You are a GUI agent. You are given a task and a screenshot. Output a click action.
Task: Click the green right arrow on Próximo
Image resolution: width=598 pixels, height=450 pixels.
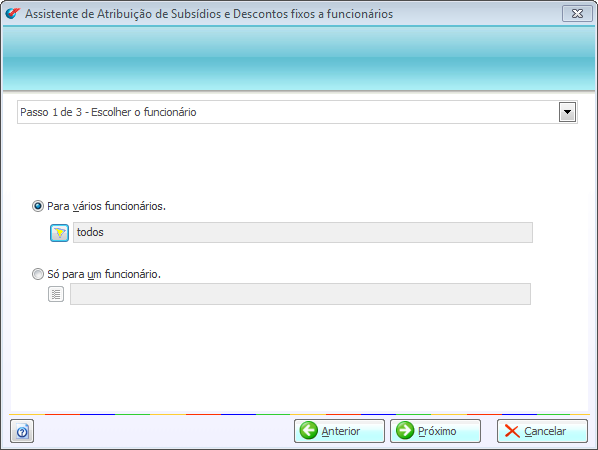(405, 431)
